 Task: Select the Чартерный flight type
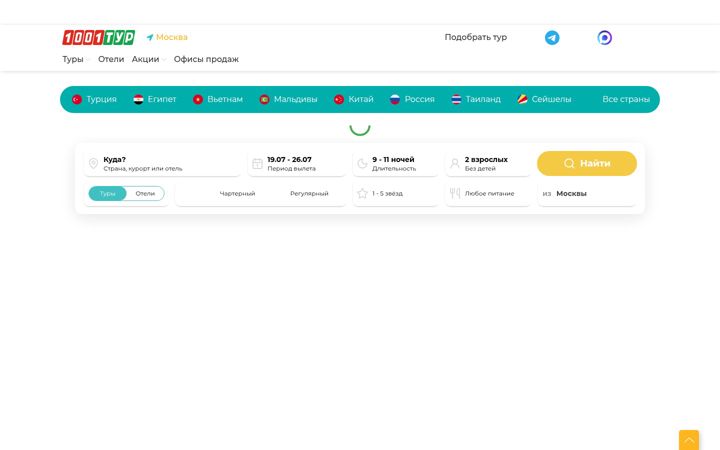[x=237, y=193]
